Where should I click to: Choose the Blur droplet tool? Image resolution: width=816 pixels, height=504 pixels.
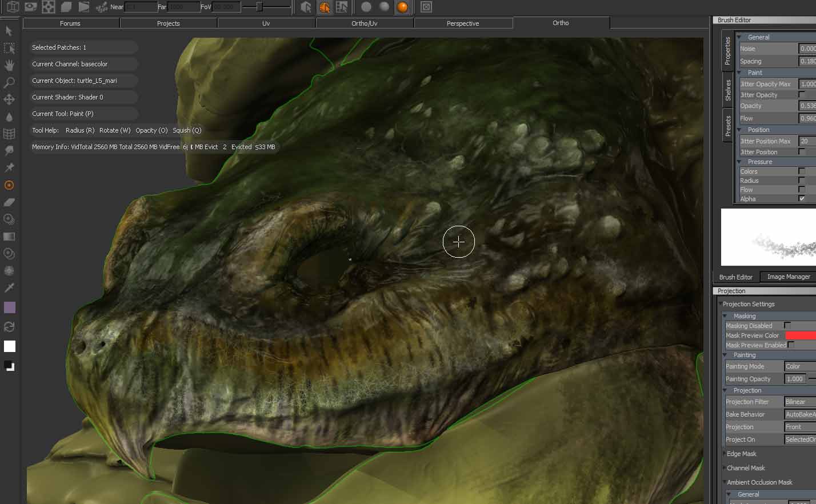9,117
